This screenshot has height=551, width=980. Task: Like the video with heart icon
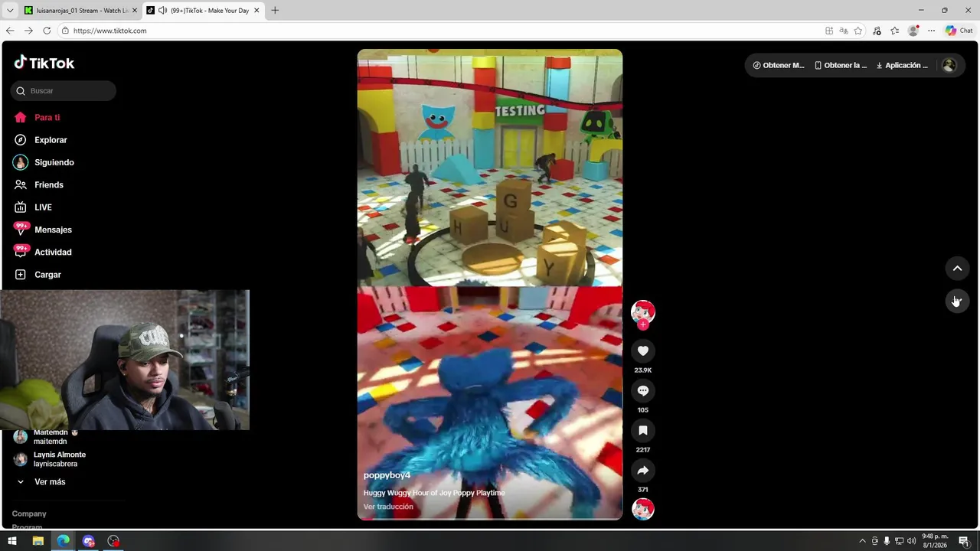click(x=643, y=351)
